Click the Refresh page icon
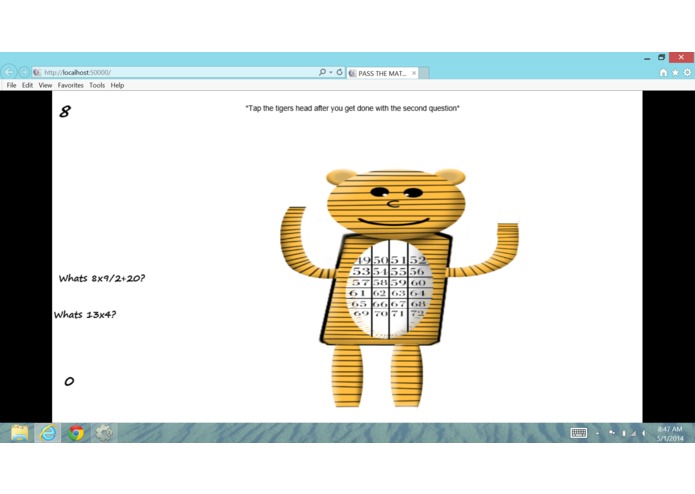 coord(340,72)
